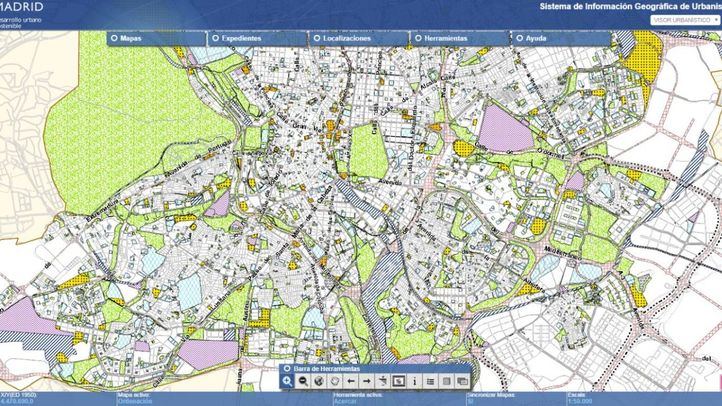Viewport: 722px width, 406px height.
Task: Go back to previous map view arrow
Action: [x=351, y=381]
